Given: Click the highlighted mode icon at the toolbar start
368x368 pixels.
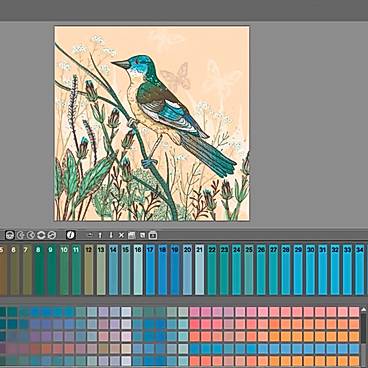Looking at the screenshot, I should (9, 235).
